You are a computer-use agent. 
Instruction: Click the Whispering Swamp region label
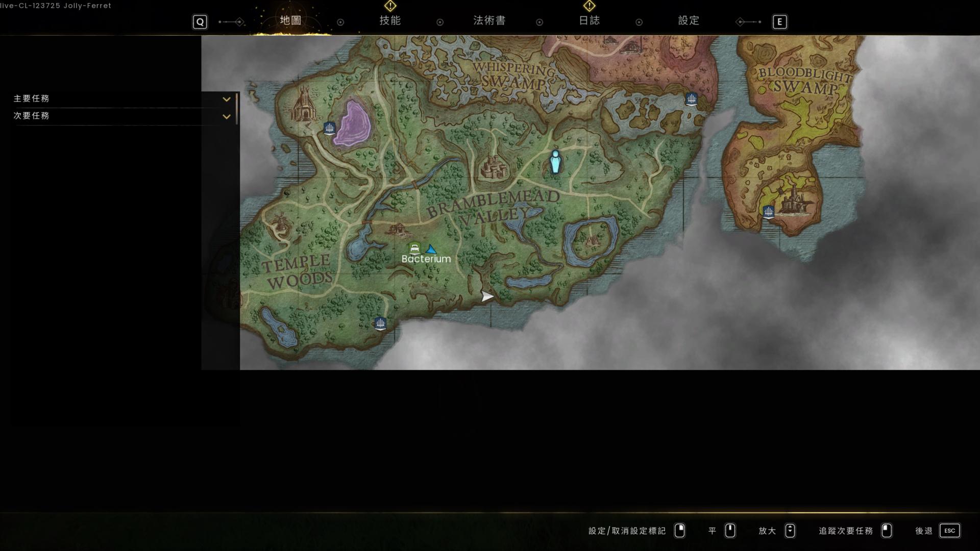coord(514,75)
